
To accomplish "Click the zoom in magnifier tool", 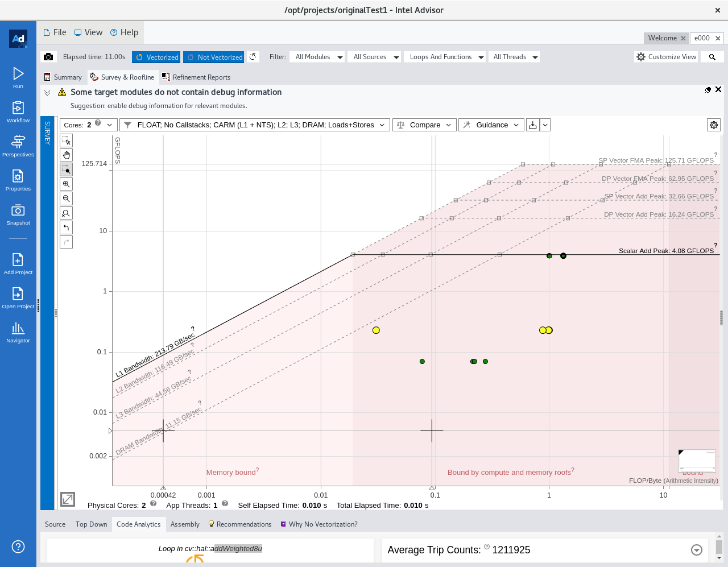I will click(x=67, y=184).
